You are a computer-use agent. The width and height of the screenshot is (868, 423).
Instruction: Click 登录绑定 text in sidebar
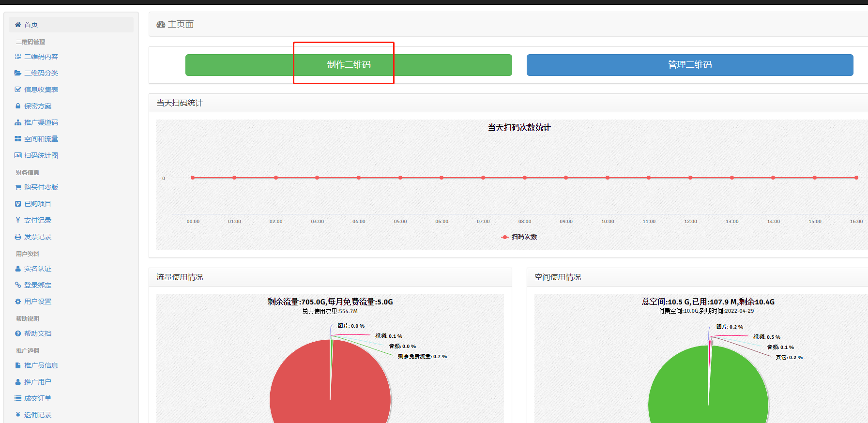tap(38, 285)
